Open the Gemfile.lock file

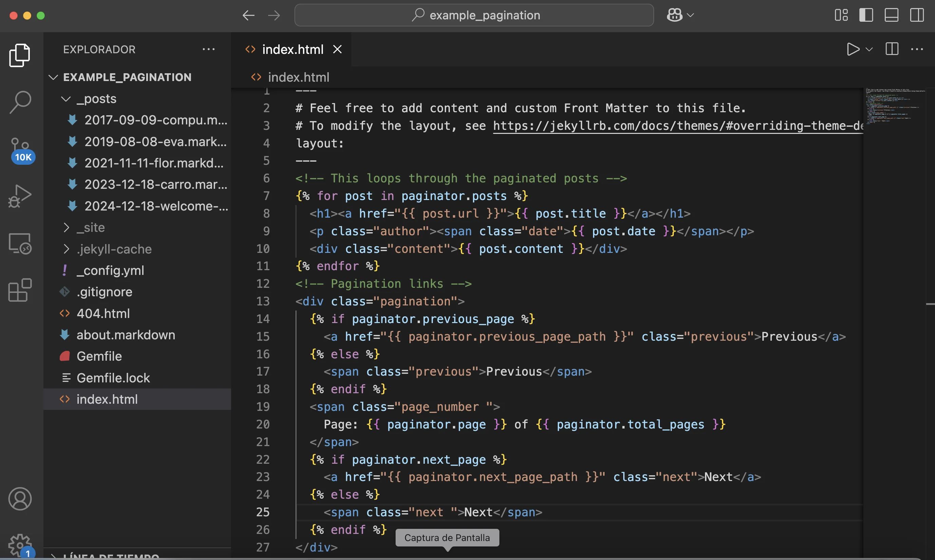click(137, 378)
